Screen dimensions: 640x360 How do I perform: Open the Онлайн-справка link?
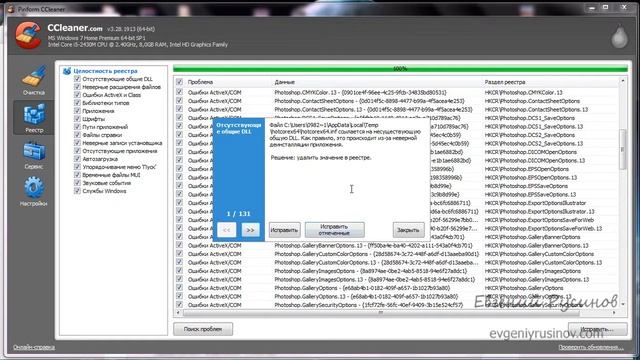coord(34,347)
